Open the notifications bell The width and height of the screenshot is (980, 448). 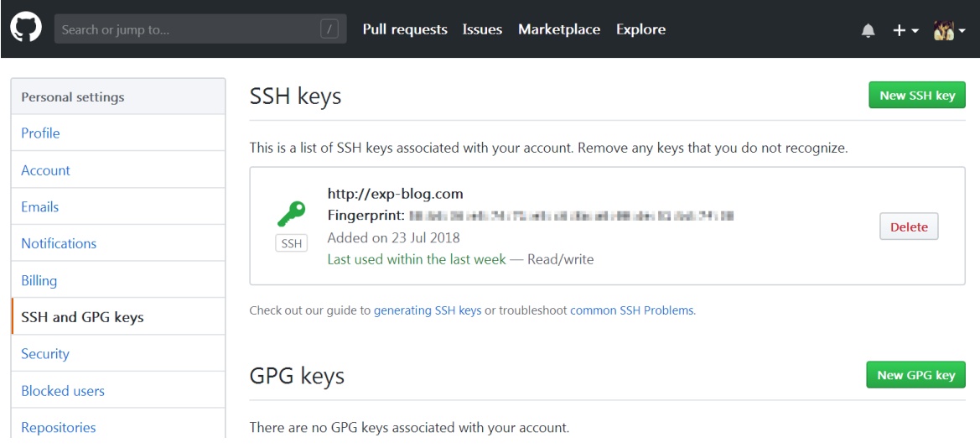[869, 30]
